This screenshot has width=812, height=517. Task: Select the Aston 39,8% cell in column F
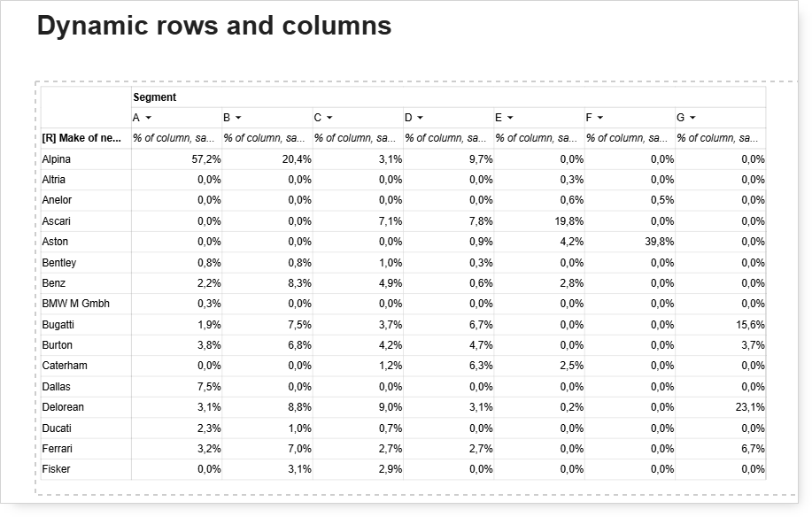point(630,242)
